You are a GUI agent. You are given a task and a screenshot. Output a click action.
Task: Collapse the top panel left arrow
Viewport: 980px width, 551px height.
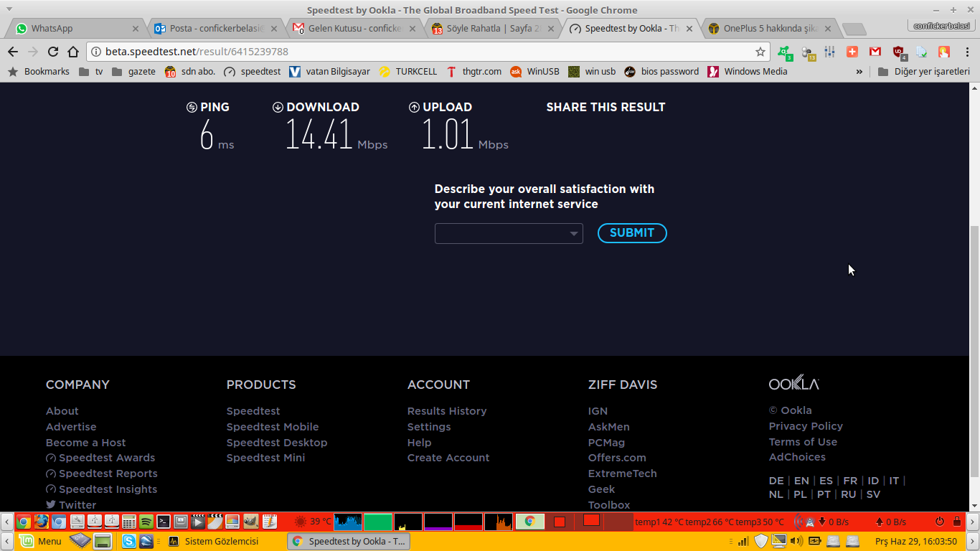pos(7,522)
